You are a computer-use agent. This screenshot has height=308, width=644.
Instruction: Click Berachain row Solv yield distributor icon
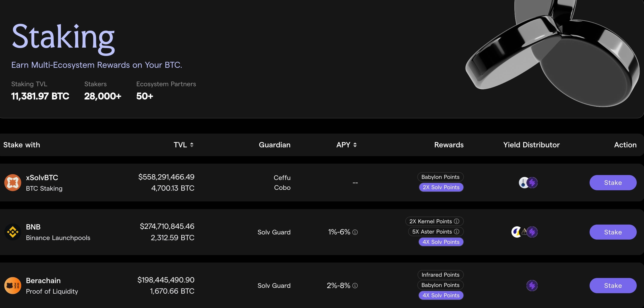pyautogui.click(x=532, y=285)
